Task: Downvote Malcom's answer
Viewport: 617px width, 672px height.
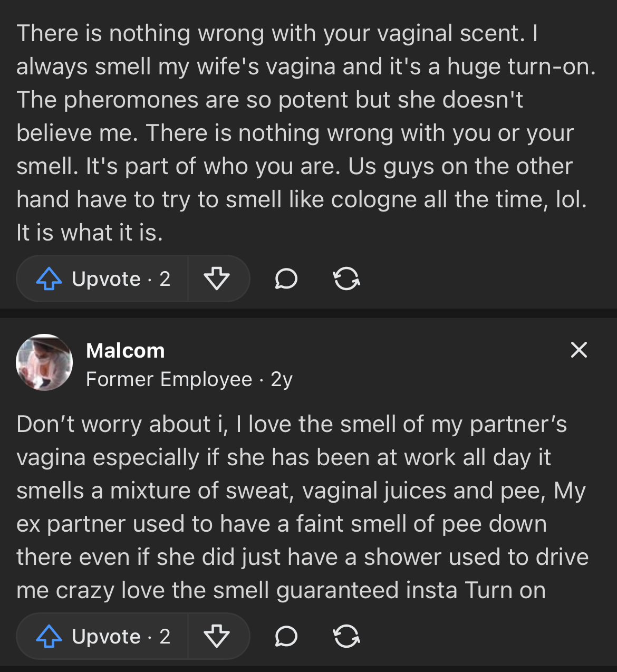Action: (x=217, y=636)
